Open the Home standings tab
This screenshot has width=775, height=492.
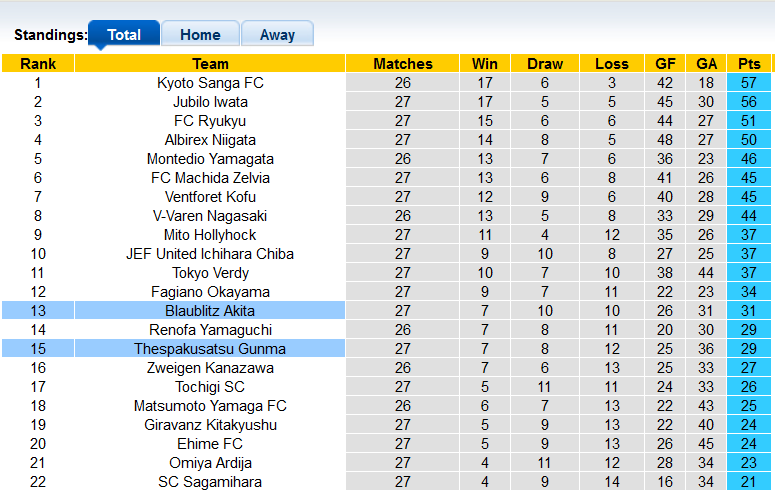pyautogui.click(x=200, y=34)
